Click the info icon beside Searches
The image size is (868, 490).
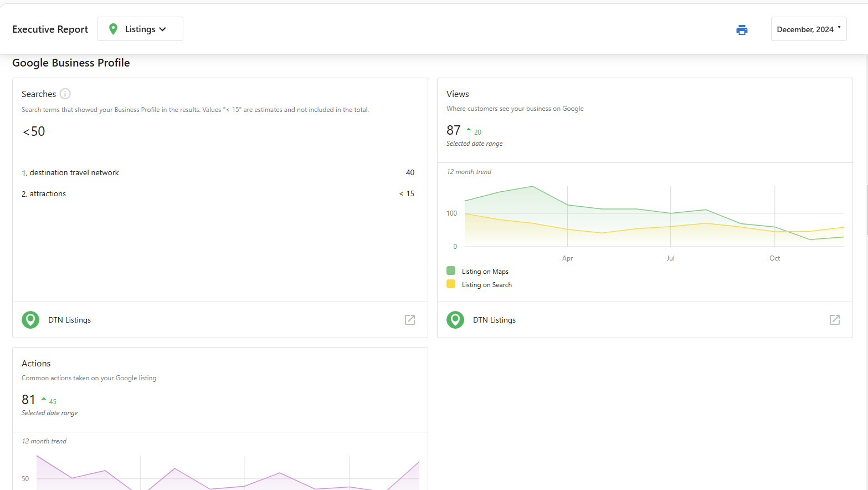click(x=65, y=94)
